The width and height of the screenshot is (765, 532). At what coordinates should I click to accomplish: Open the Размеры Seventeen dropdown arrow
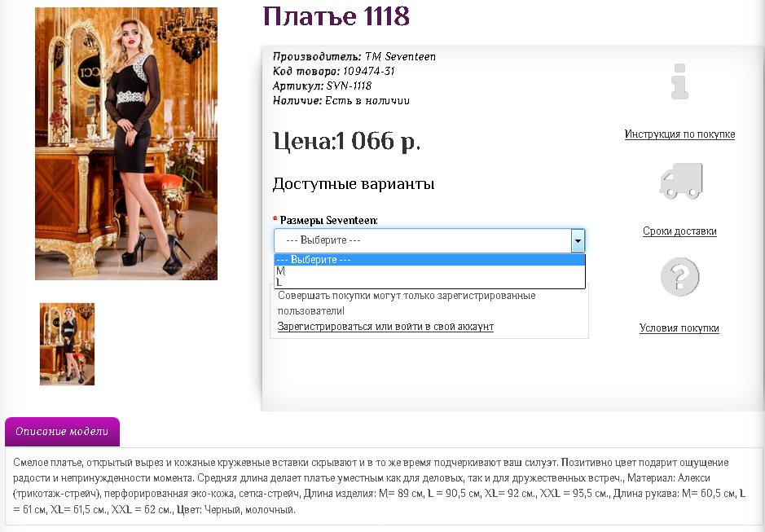pyautogui.click(x=578, y=240)
